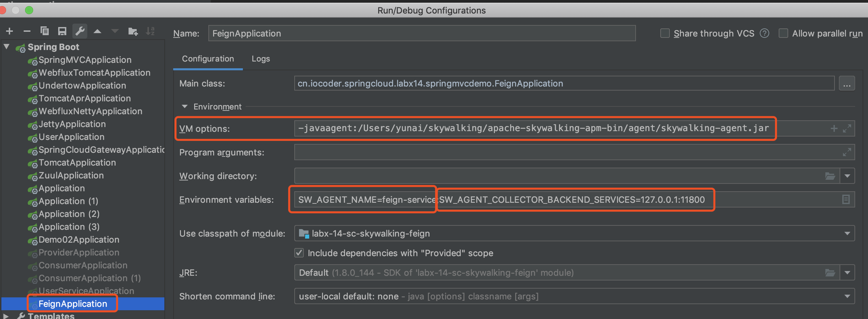Copy the selected configuration
The height and width of the screenshot is (319, 868).
[x=45, y=31]
